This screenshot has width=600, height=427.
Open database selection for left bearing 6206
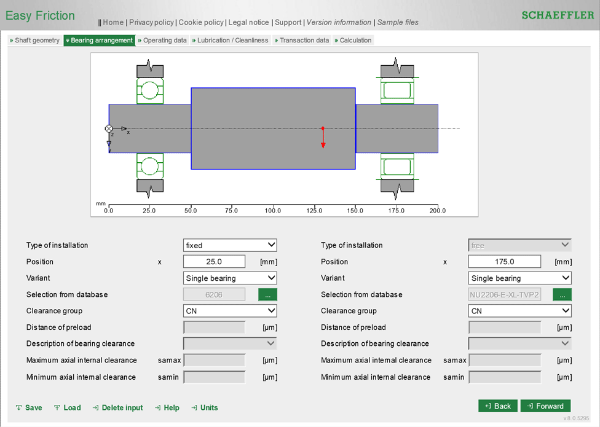[267, 294]
